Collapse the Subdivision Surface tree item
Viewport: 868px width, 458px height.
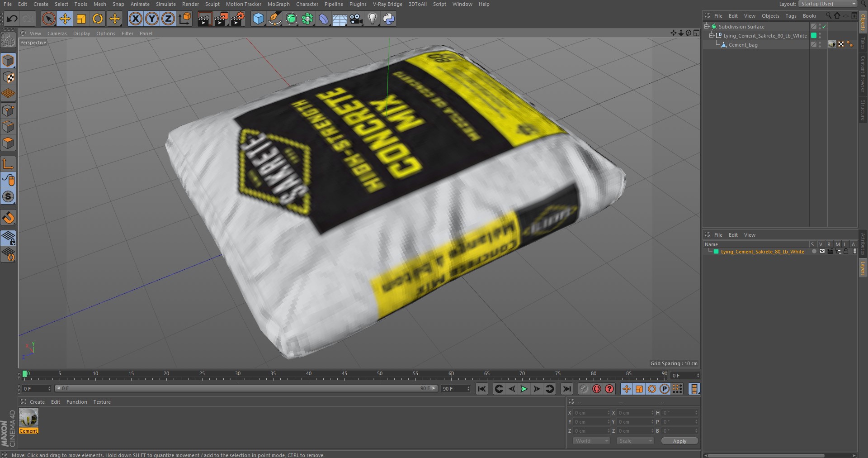click(707, 26)
